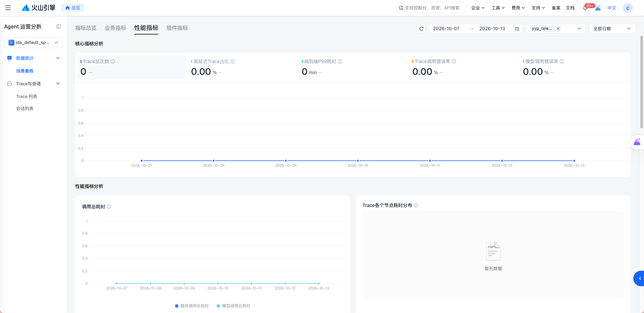Switch language via 中文 link
The image size is (644, 313).
click(x=612, y=8)
